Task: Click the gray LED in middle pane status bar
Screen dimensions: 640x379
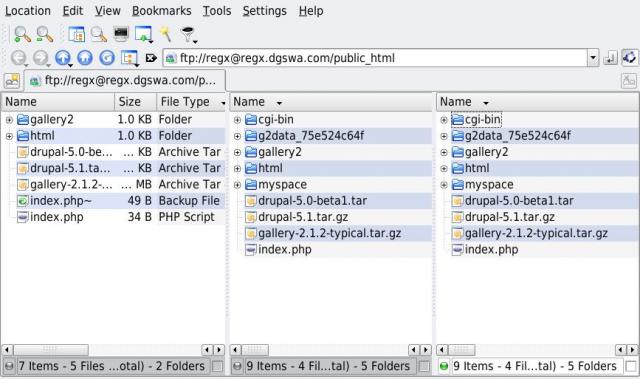Action: pyautogui.click(x=237, y=366)
